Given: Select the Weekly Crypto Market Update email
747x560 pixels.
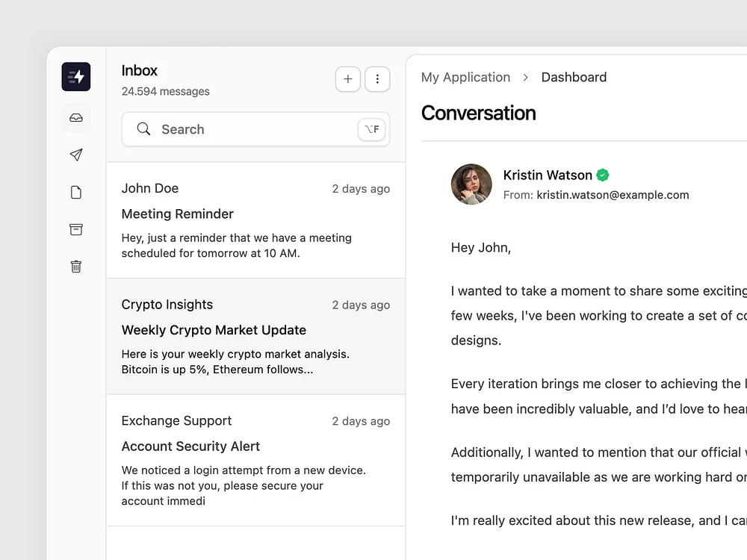Looking at the screenshot, I should click(x=255, y=337).
